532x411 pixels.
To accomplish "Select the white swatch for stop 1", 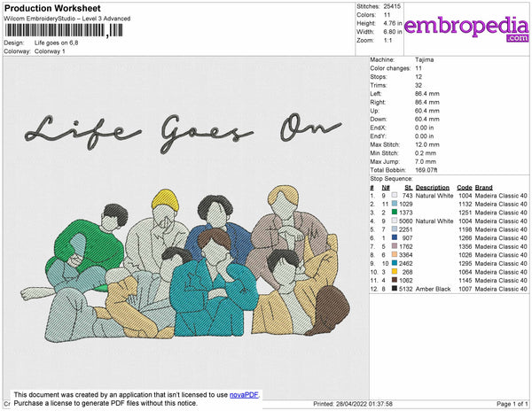I will (395, 196).
